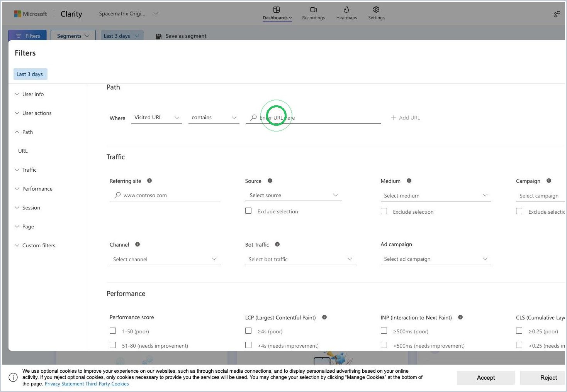
Task: Check Exclude selection under Source
Action: point(248,211)
